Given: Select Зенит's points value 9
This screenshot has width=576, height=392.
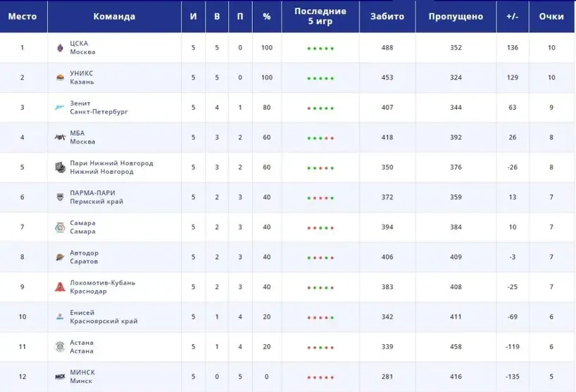Looking at the screenshot, I should pyautogui.click(x=551, y=108).
